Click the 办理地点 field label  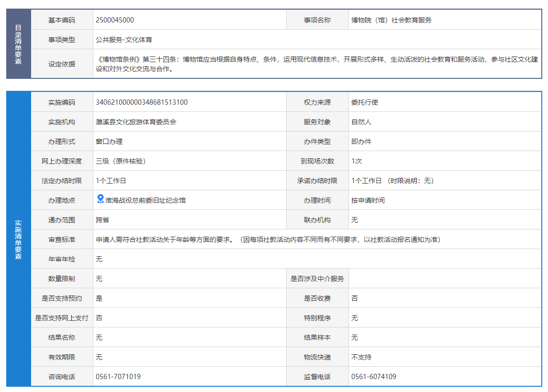[x=62, y=200]
